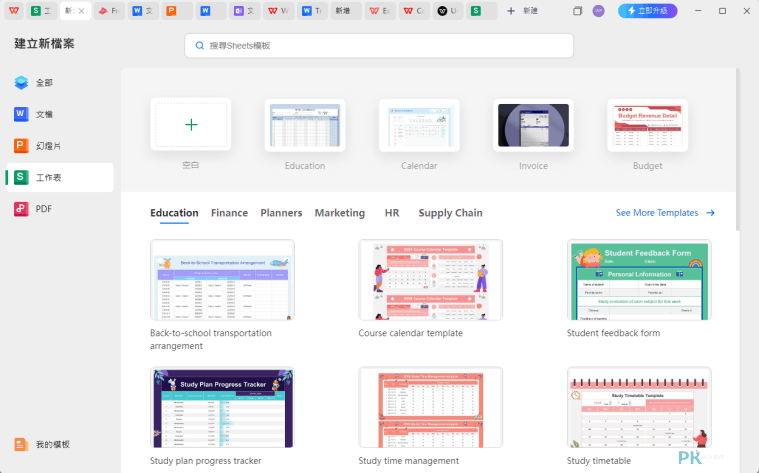
Task: Select the Marketing templates tab
Action: (340, 213)
